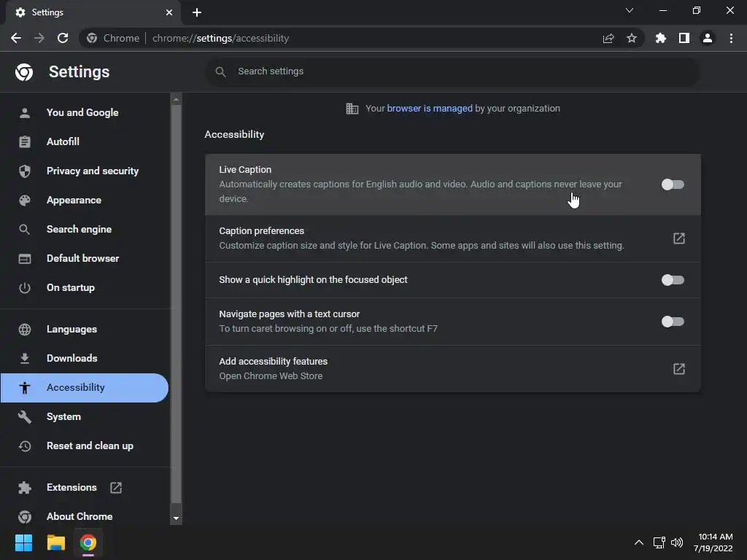Image resolution: width=747 pixels, height=560 pixels.
Task: Focus the Search settings field
Action: 452,71
